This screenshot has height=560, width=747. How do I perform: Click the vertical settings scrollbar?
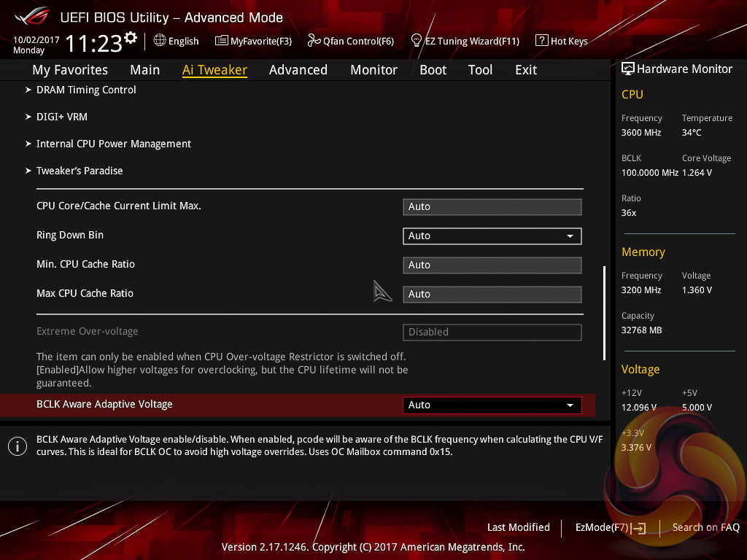point(604,312)
